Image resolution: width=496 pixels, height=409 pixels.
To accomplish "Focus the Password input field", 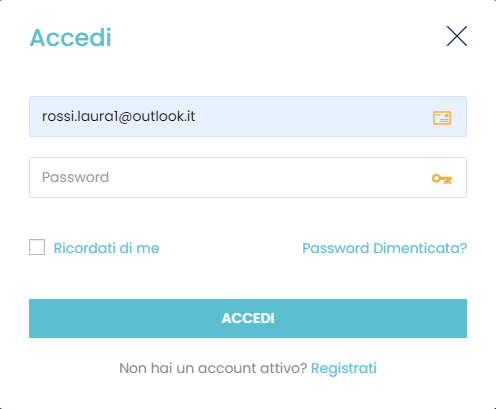I will click(248, 177).
